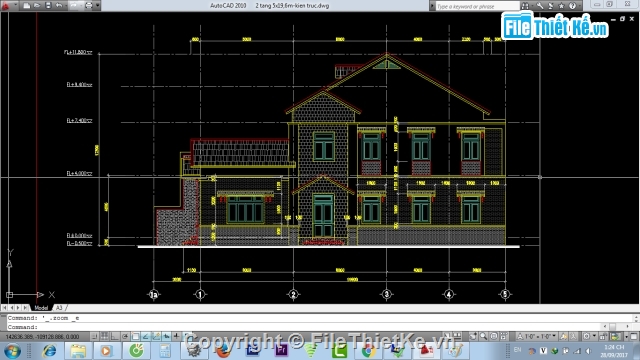This screenshot has height=360, width=640.
Task: Toggle Snap mode in status bar
Action: coord(94,336)
